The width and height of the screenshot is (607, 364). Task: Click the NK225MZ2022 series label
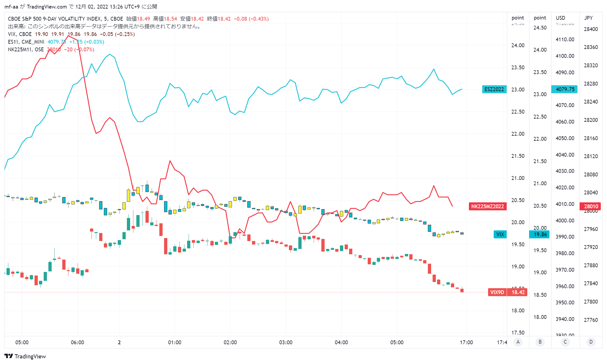[x=487, y=206]
